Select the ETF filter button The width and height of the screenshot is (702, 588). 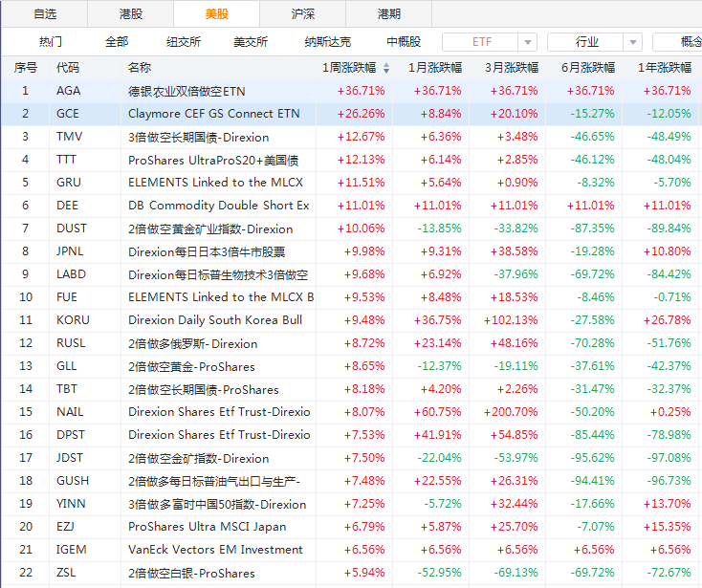(481, 42)
